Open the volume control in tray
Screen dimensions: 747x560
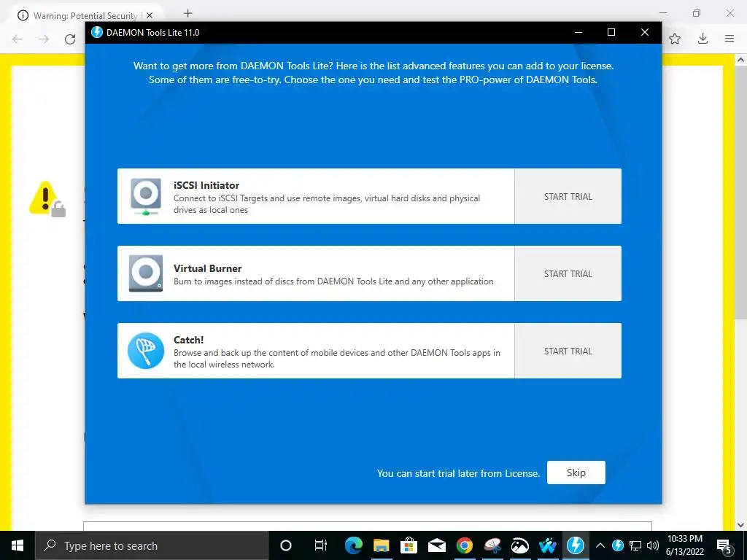(653, 545)
